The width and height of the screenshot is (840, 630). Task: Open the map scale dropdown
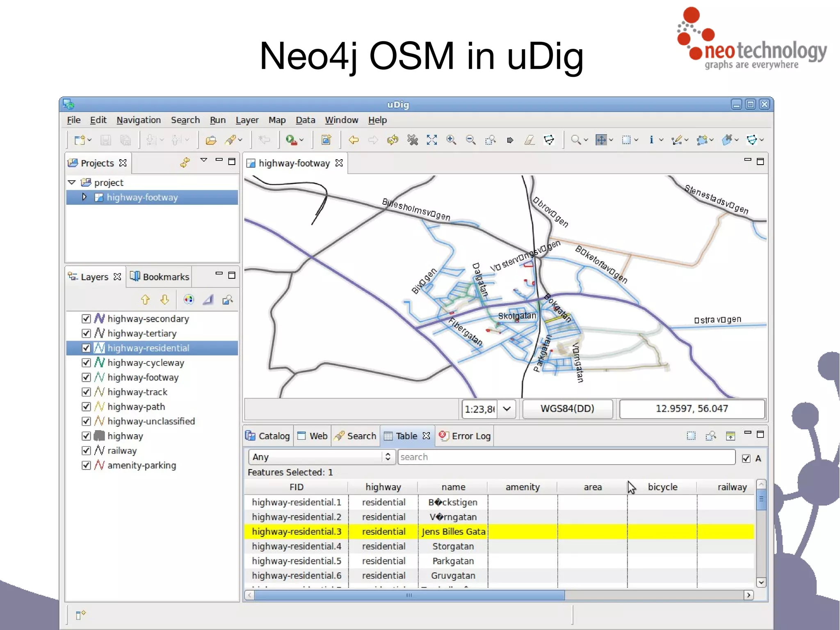click(507, 409)
